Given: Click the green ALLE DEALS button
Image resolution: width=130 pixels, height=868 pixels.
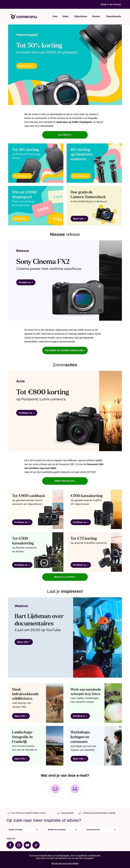Looking at the screenshot, I should (x=65, y=135).
